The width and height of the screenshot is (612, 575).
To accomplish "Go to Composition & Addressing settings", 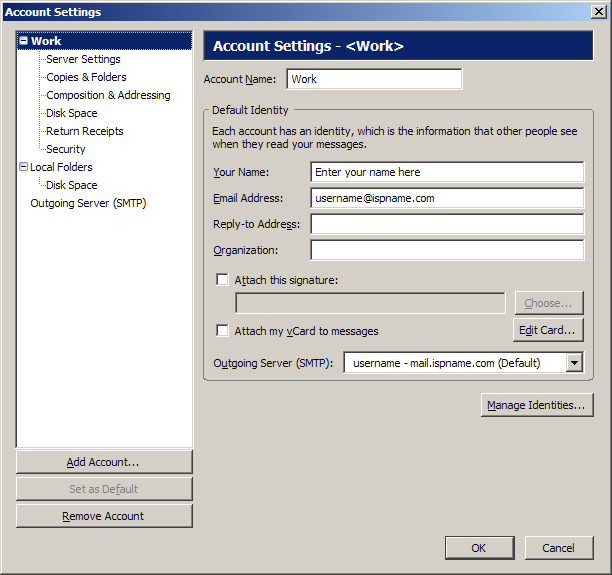I will pos(108,95).
